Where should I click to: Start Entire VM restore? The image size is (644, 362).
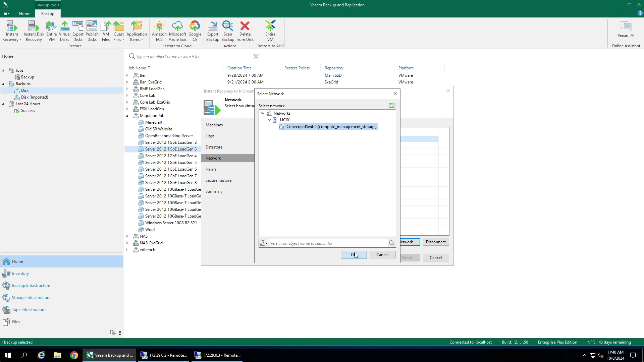point(52,31)
